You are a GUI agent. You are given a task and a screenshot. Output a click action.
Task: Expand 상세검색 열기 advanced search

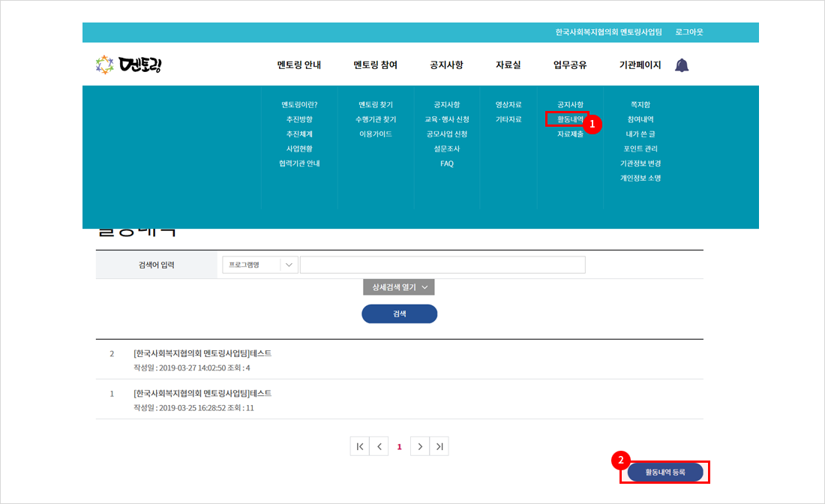pyautogui.click(x=398, y=287)
